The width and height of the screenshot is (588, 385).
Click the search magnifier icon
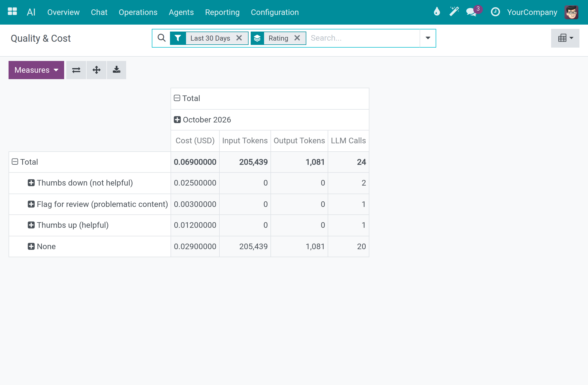161,38
